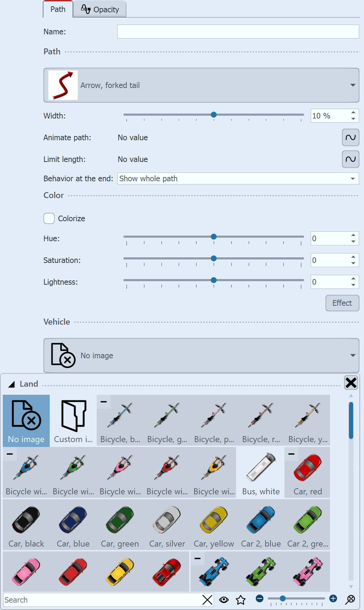Select the Bicycle, r... vehicle
Screen dimensions: 364x610
[x=261, y=421]
